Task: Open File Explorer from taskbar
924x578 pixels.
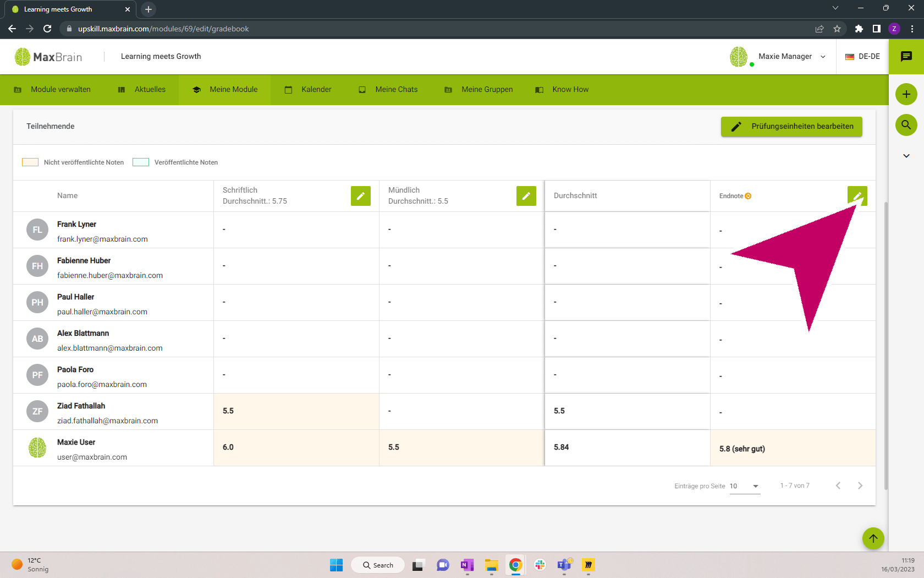Action: [491, 565]
